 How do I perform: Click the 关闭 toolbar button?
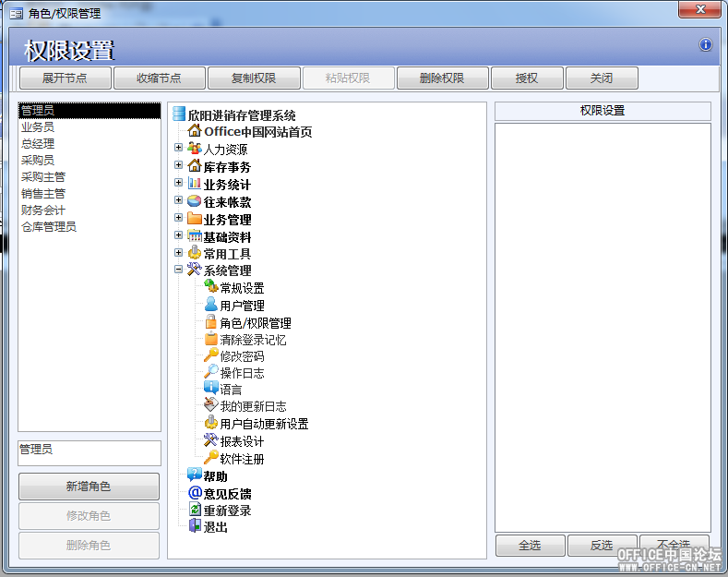coord(602,78)
